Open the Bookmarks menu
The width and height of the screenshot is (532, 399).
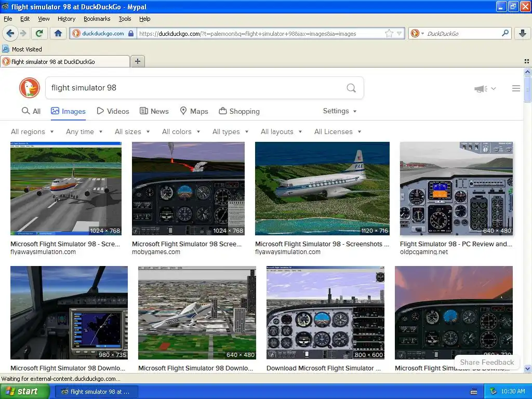click(97, 19)
